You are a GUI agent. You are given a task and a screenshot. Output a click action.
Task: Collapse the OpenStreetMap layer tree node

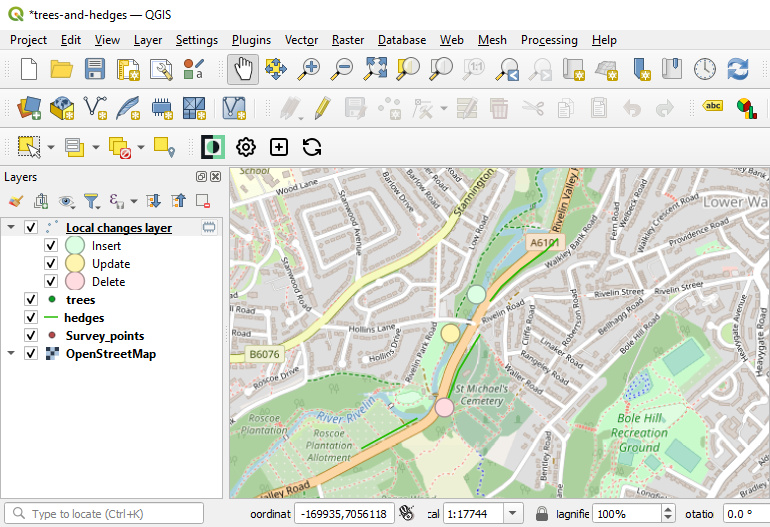[11, 354]
